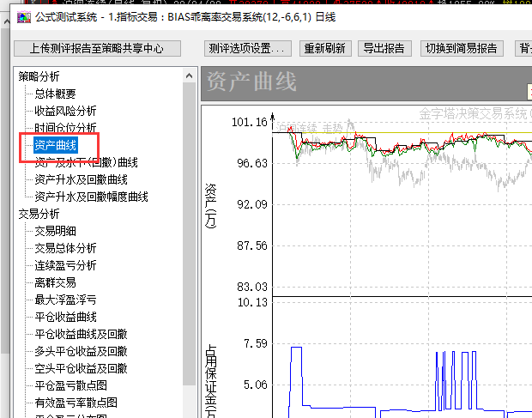Click the 5.06 margin axis value
This screenshot has width=532, height=418.
click(x=256, y=385)
